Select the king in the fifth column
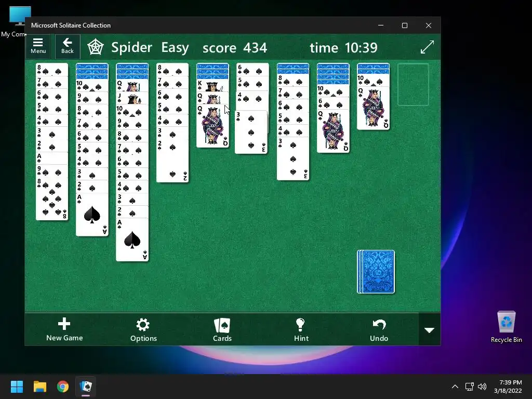 [x=212, y=86]
